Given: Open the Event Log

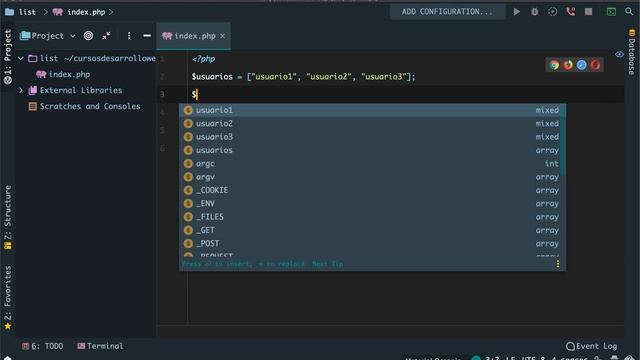Looking at the screenshot, I should pyautogui.click(x=591, y=346).
